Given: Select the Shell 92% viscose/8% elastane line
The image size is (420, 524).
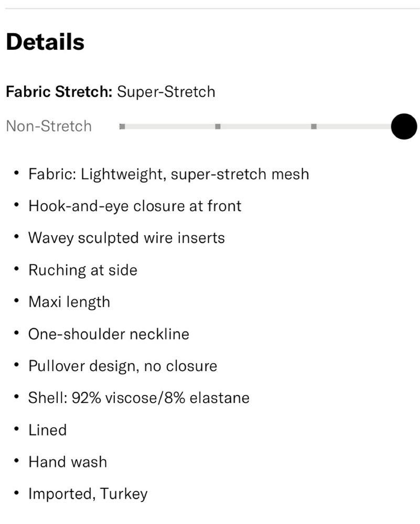Looking at the screenshot, I should (138, 398).
